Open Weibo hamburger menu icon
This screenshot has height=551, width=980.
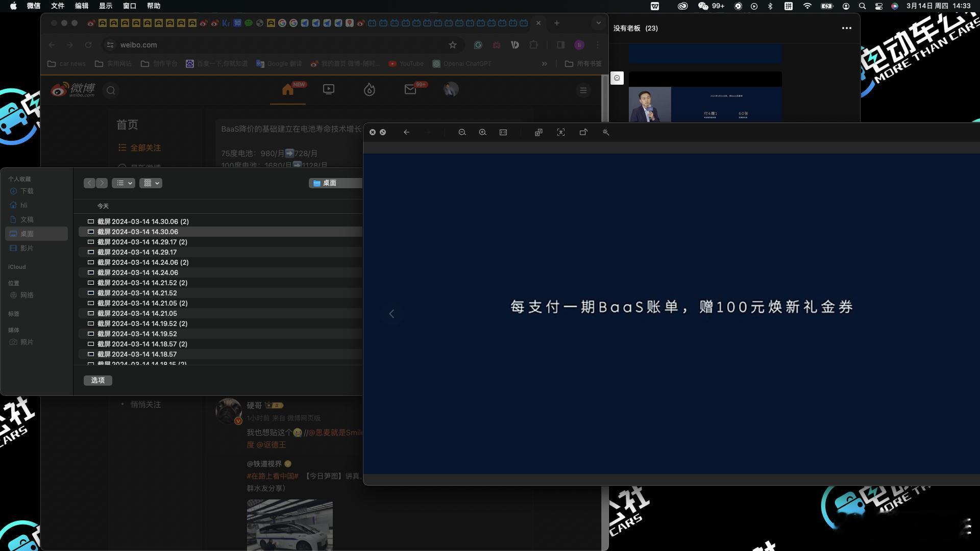pyautogui.click(x=583, y=90)
